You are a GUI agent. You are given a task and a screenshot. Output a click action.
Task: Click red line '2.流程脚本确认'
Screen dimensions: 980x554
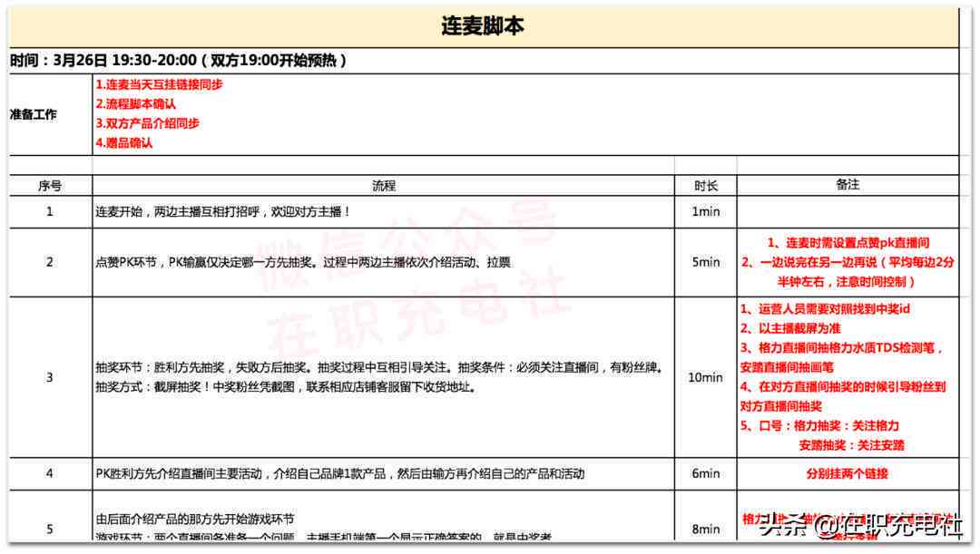click(135, 103)
